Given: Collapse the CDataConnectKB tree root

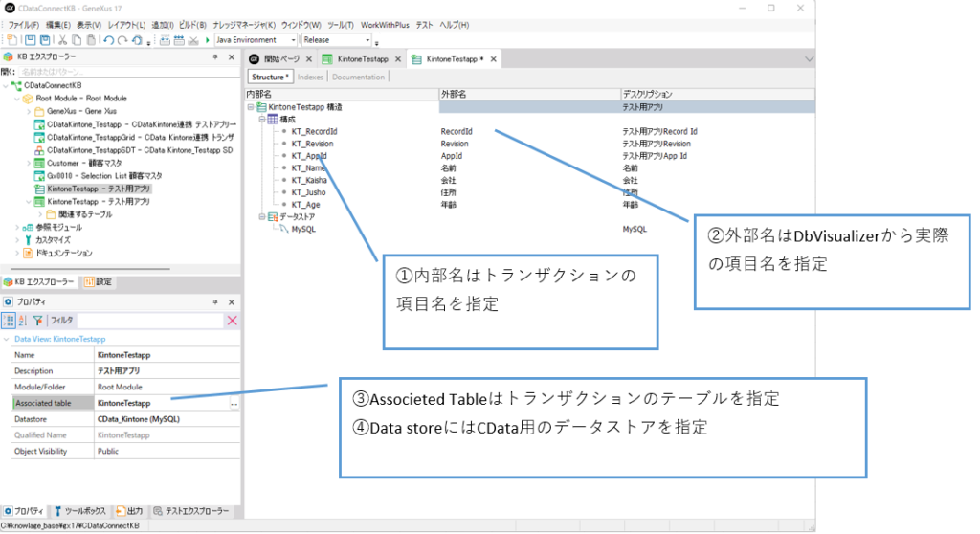Looking at the screenshot, I should coord(6,86).
